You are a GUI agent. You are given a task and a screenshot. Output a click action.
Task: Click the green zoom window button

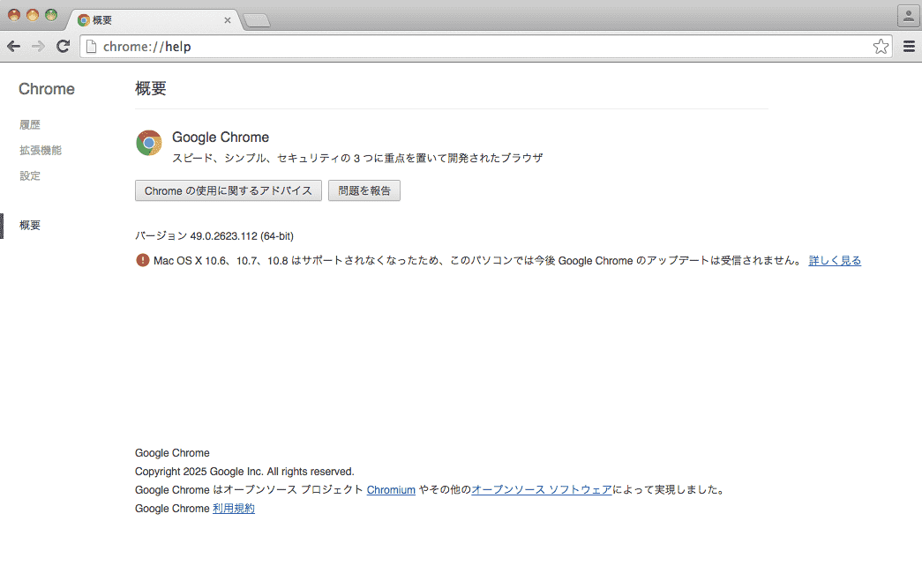52,15
